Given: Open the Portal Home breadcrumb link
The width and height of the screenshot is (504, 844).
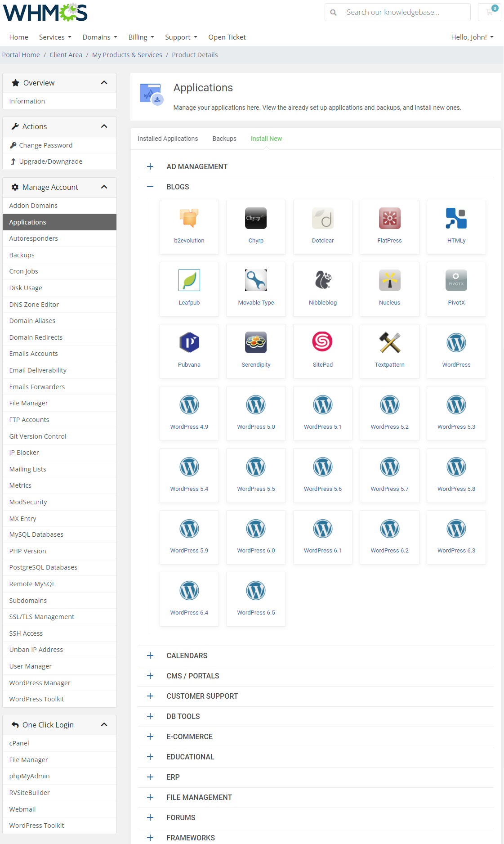Looking at the screenshot, I should (x=21, y=55).
